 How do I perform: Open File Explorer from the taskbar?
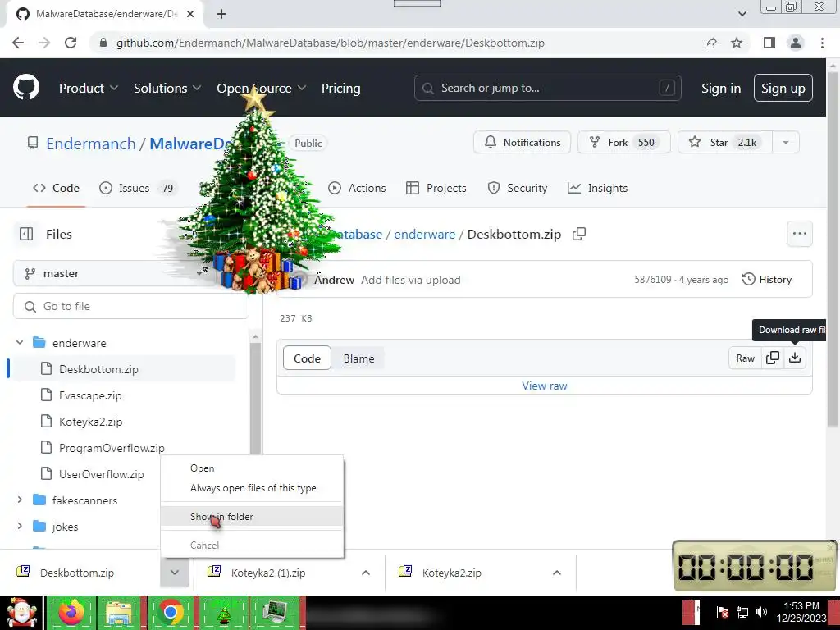[x=121, y=612]
